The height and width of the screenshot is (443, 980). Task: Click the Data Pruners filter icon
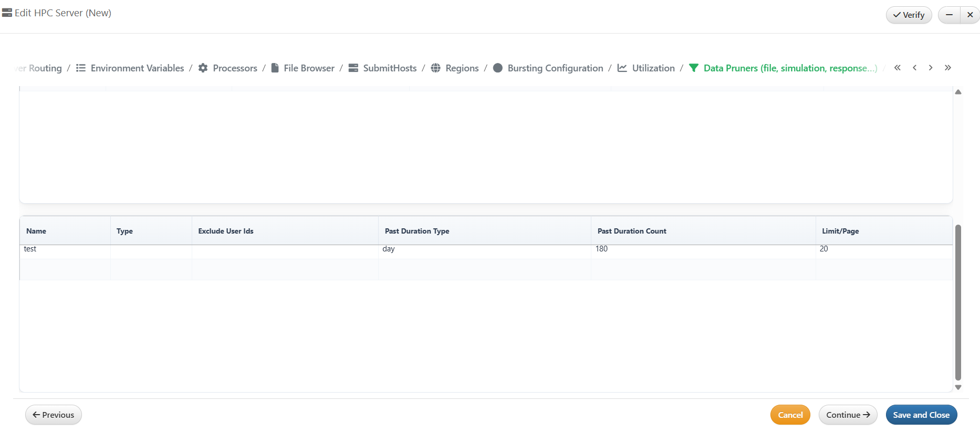tap(694, 68)
